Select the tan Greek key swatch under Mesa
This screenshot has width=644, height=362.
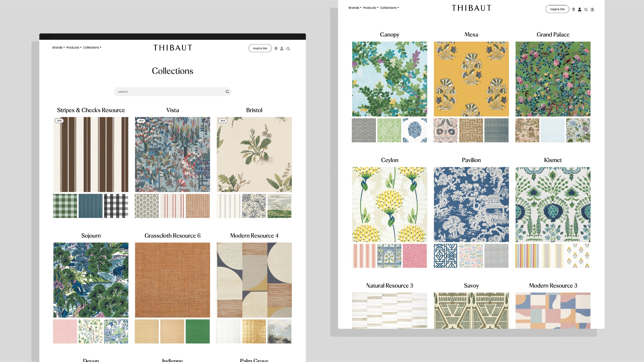point(471,130)
